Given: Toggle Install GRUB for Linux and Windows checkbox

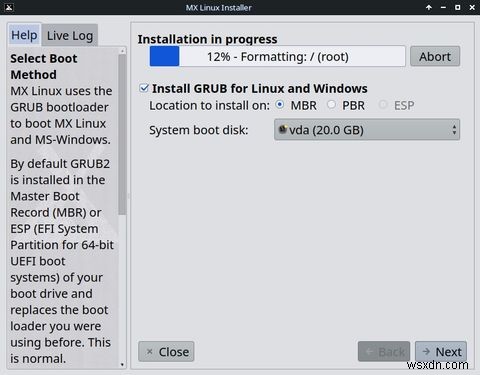Looking at the screenshot, I should (144, 88).
